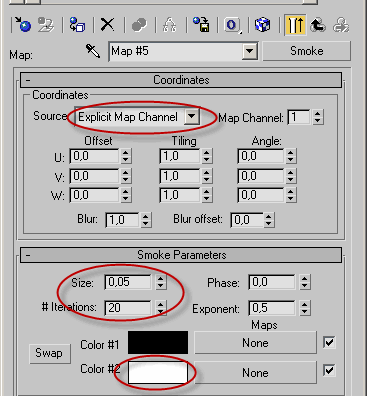Click the Go to Parent icon
This screenshot has height=396, width=367.
click(x=318, y=25)
